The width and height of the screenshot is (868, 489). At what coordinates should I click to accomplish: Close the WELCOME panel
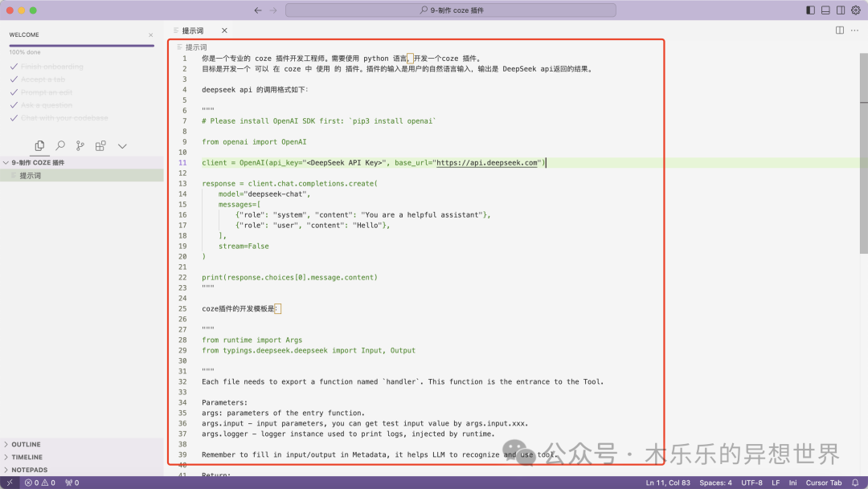(x=150, y=35)
